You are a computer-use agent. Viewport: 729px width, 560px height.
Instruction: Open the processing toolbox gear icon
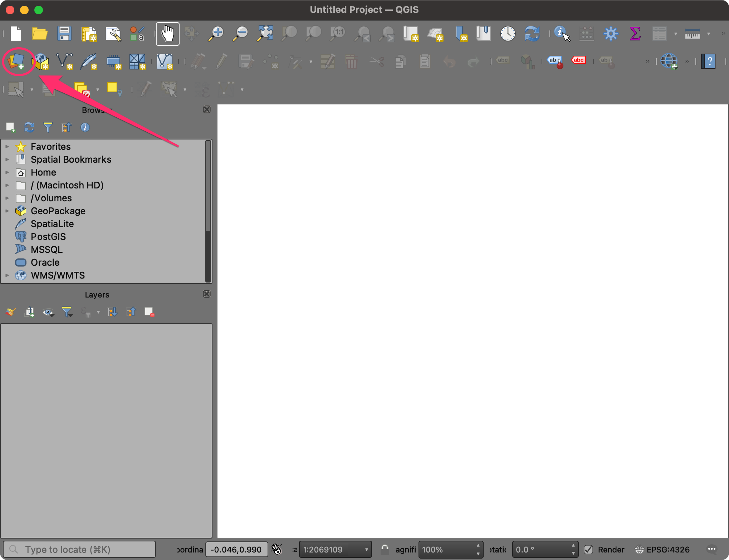611,34
